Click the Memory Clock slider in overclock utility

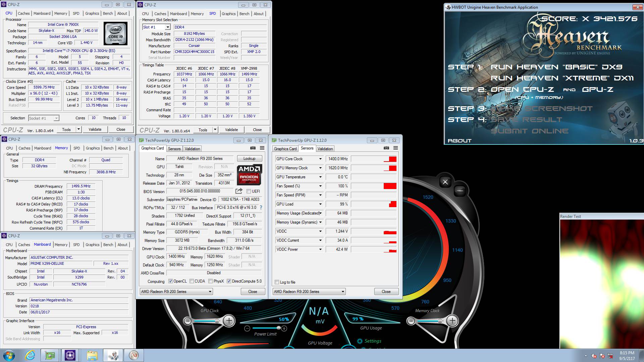click(x=429, y=321)
